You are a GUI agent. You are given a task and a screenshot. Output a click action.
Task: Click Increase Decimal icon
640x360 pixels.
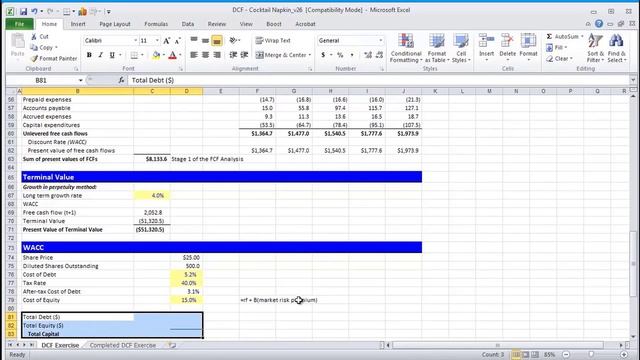[x=368, y=55]
